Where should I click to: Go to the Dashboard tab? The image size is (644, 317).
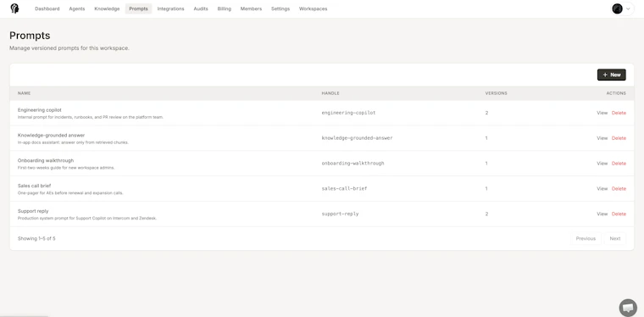tap(47, 8)
